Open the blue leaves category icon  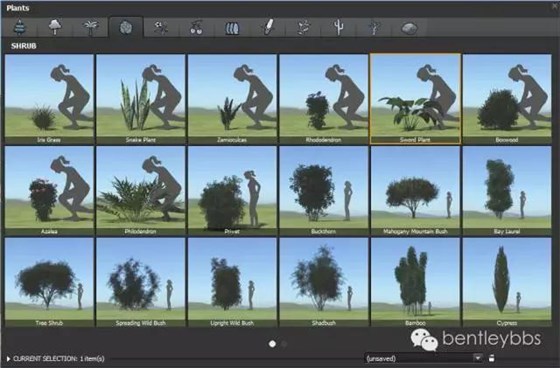point(232,27)
